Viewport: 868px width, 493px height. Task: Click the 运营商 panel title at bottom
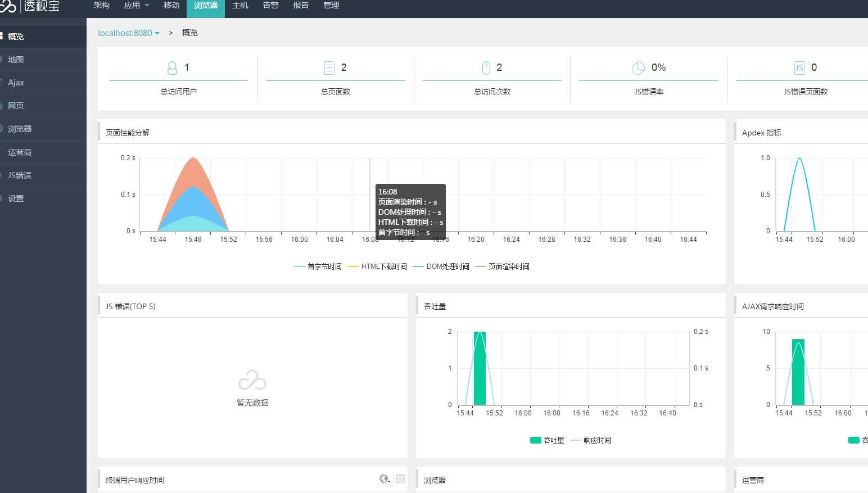click(753, 480)
